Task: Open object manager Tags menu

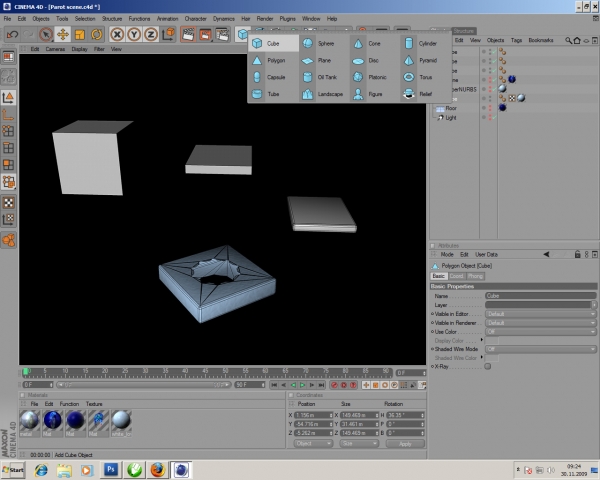Action: point(516,40)
